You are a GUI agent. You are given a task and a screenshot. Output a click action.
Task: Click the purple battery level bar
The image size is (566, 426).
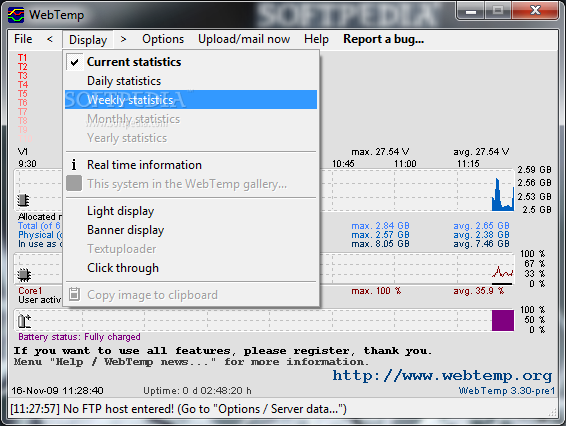coord(503,320)
